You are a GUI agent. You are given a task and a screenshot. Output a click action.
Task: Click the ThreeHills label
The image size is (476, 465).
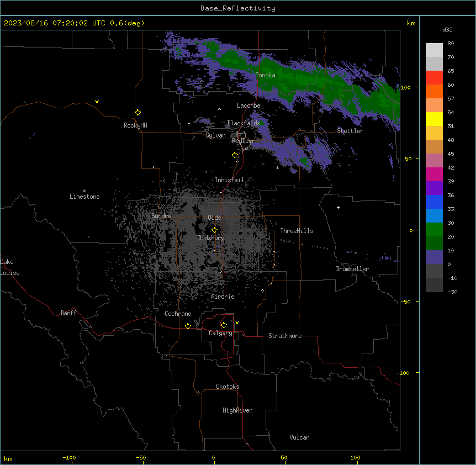(297, 231)
